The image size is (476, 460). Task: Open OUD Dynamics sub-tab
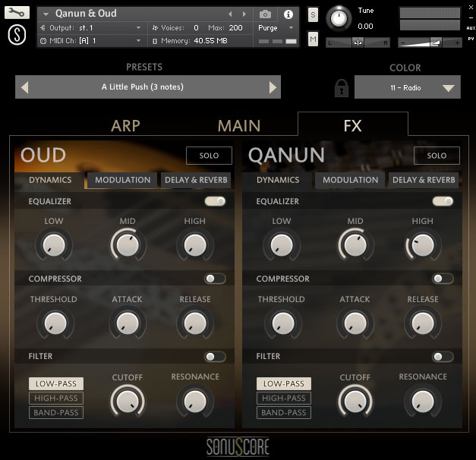tap(50, 180)
